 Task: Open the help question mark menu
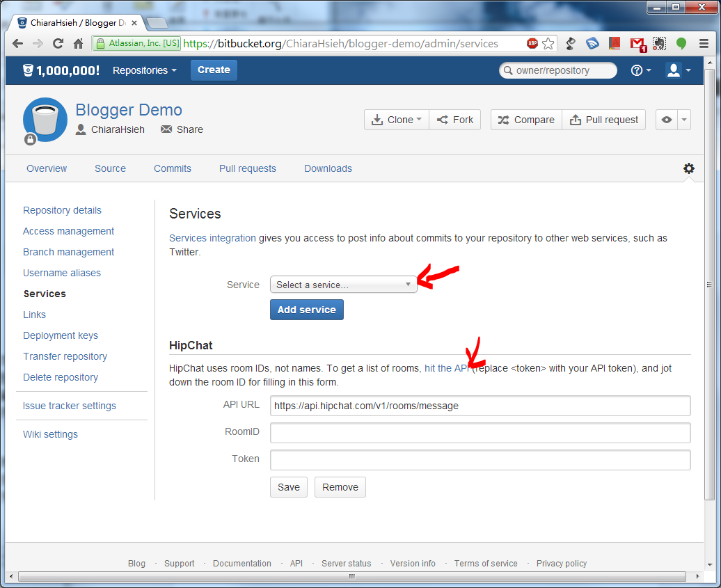(641, 70)
